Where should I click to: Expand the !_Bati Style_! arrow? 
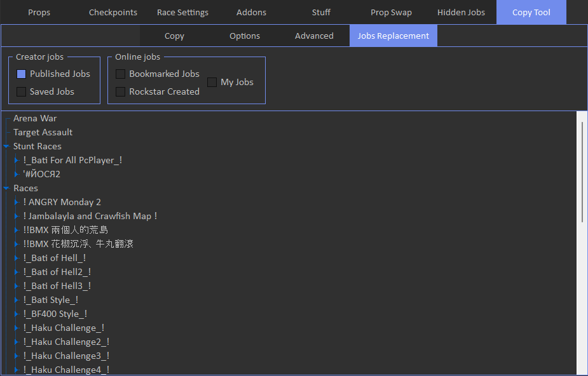[17, 300]
